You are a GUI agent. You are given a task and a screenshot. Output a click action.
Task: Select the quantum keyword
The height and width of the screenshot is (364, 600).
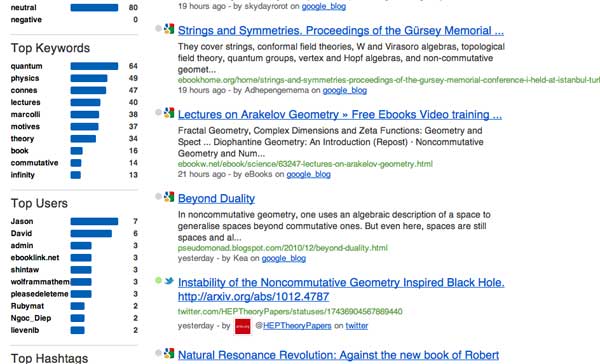(26, 66)
